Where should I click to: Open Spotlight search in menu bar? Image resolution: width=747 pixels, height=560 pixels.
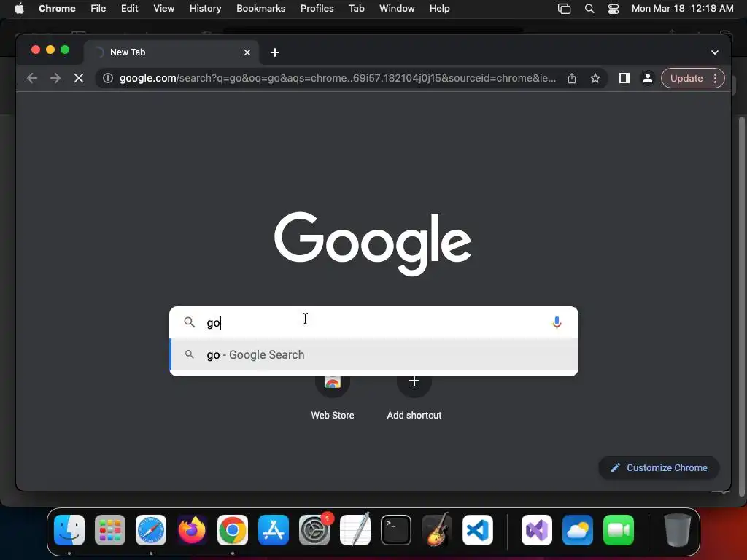click(x=589, y=8)
